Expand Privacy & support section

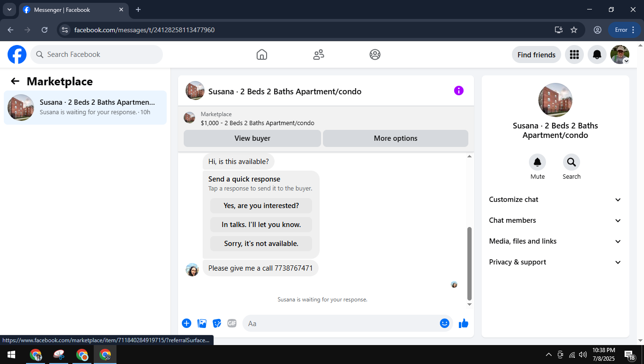point(555,262)
